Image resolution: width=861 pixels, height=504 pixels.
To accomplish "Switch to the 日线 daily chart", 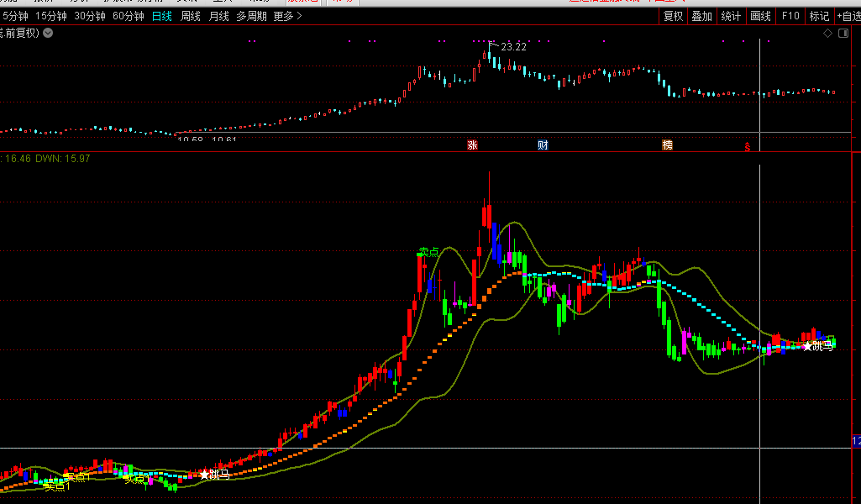I will (x=161, y=16).
